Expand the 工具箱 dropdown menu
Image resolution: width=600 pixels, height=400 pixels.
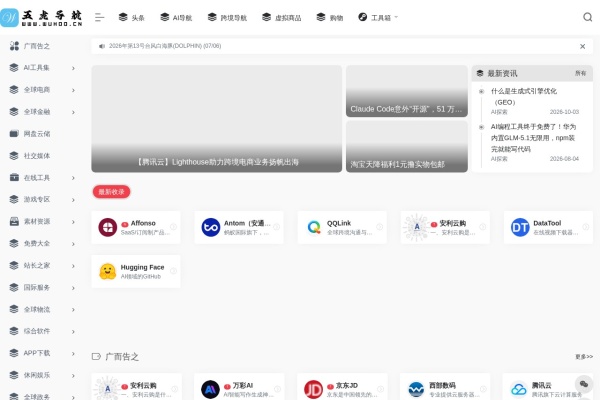(378, 18)
